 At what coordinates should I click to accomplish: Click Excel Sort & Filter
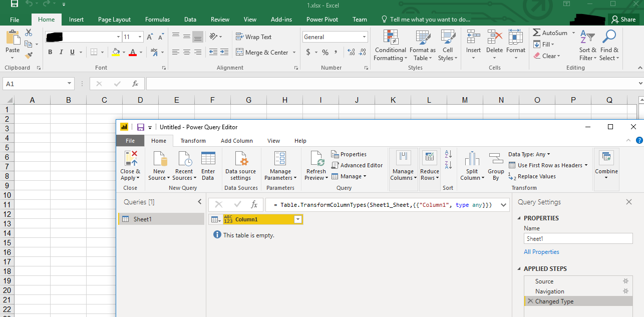click(x=588, y=45)
